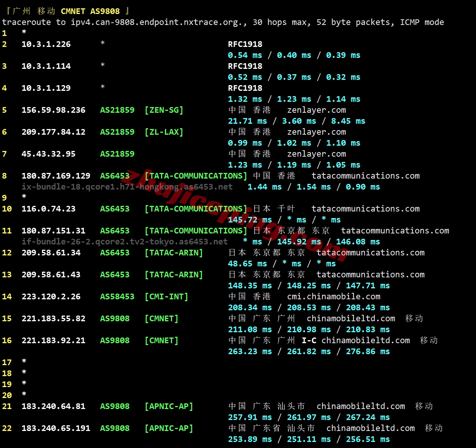The width and height of the screenshot is (476, 448).
Task: Select IP address 10.3.1.114
Action: pyautogui.click(x=46, y=66)
